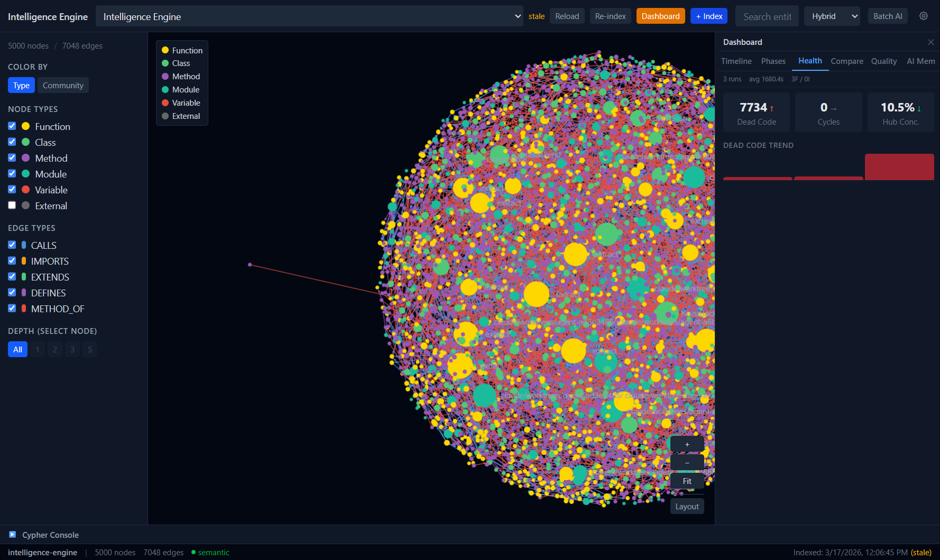Click the zoom out minus button
This screenshot has width=940, height=560.
(x=687, y=463)
